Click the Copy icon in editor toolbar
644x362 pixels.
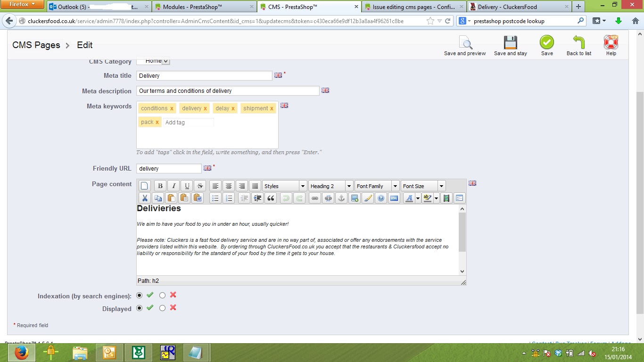pos(158,198)
